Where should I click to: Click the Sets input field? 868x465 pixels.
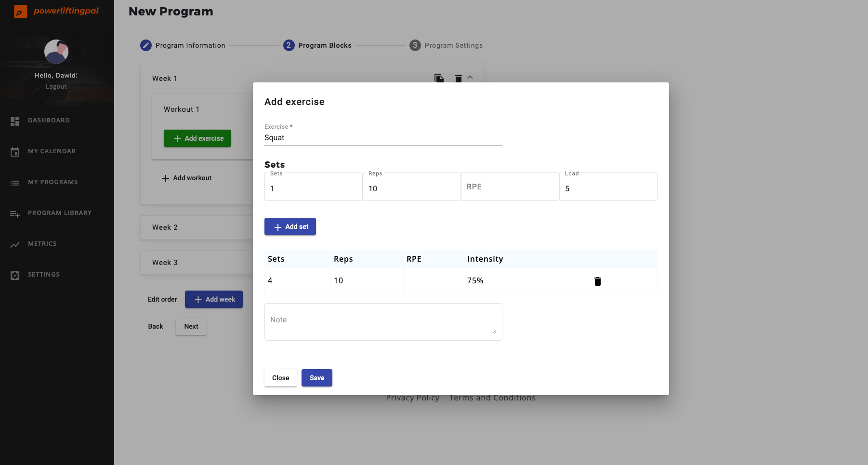[314, 187]
